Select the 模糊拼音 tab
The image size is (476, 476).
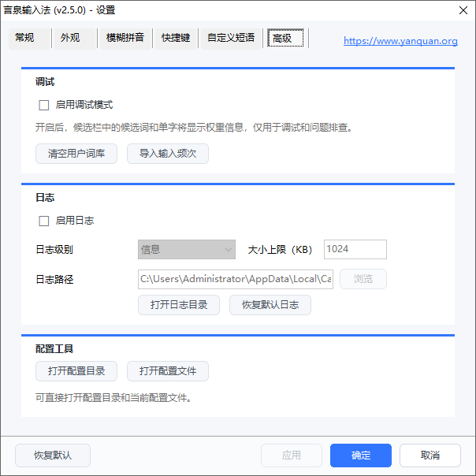pyautogui.click(x=125, y=38)
